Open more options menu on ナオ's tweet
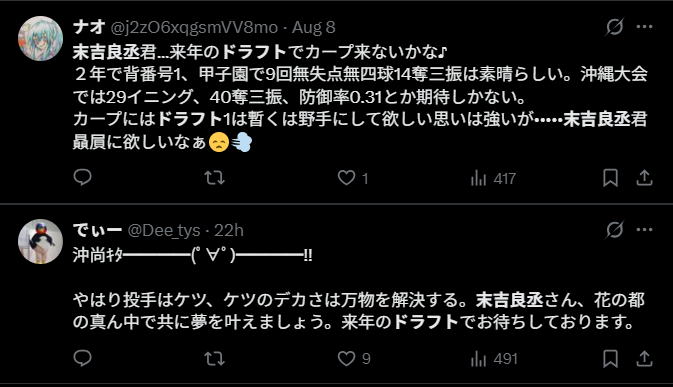This screenshot has width=673, height=387. click(645, 27)
